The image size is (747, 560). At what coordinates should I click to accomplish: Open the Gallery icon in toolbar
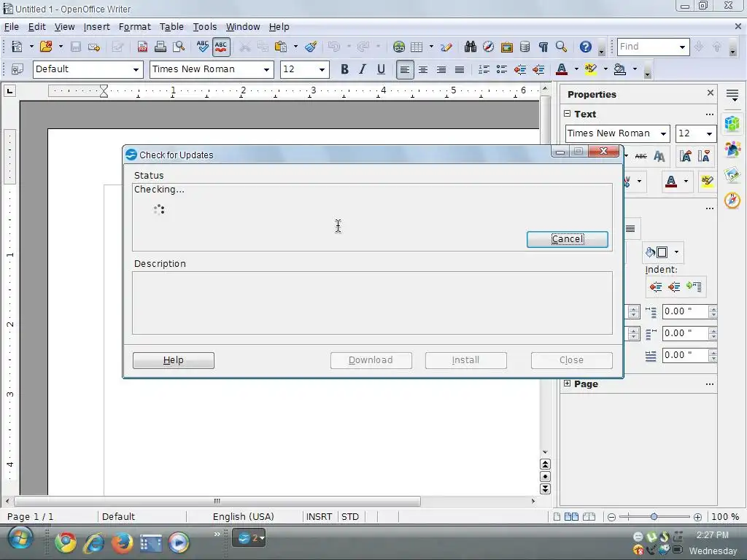(x=506, y=47)
